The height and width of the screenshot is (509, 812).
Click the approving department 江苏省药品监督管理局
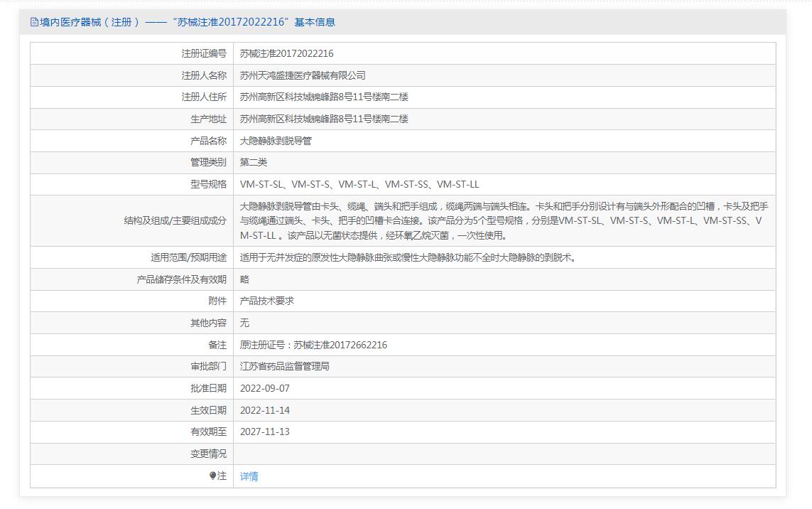pyautogui.click(x=285, y=366)
